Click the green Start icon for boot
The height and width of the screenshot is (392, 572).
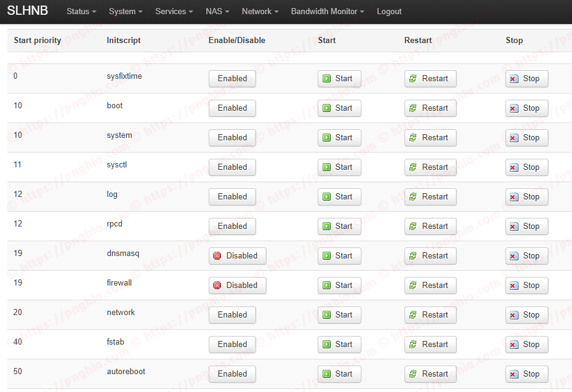point(327,108)
